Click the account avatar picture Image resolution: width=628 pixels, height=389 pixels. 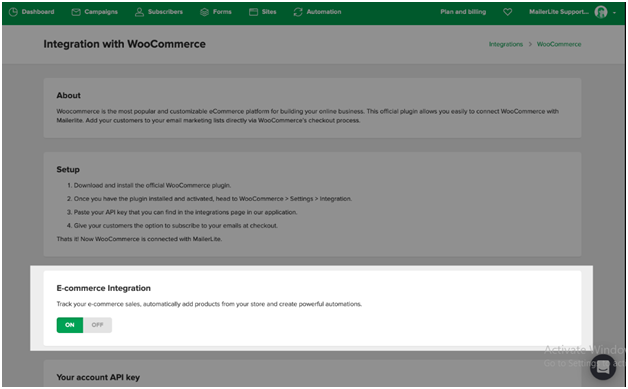601,12
